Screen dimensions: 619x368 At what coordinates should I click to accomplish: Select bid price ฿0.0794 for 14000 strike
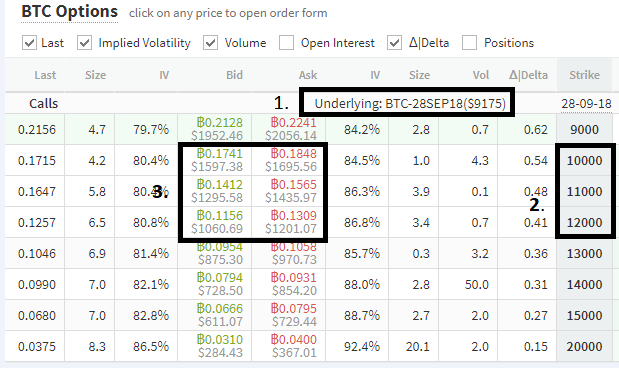(219, 278)
